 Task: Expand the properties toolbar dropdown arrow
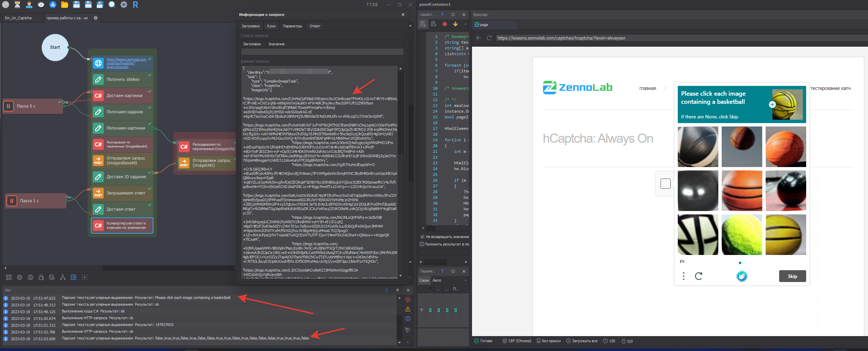[x=465, y=24]
